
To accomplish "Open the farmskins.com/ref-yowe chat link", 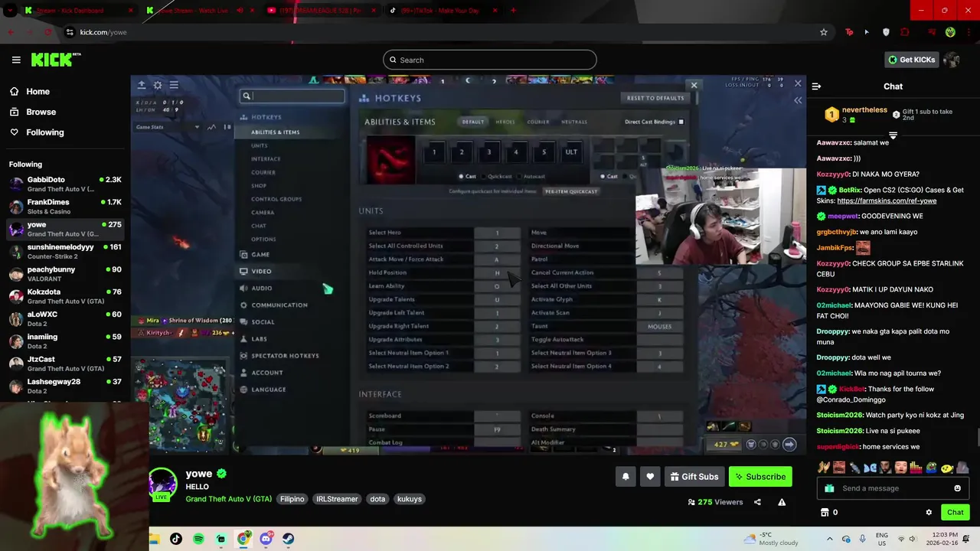I will pos(887,201).
